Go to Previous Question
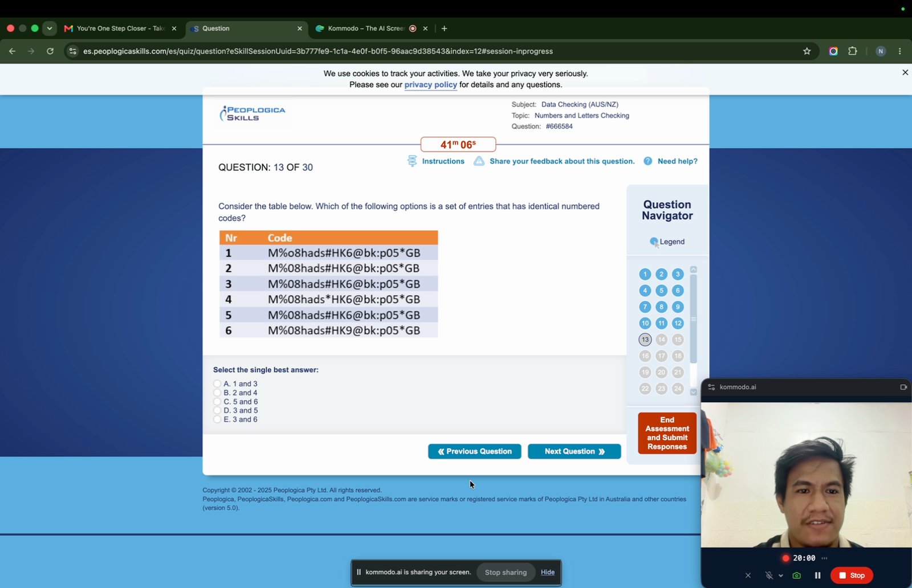Image resolution: width=912 pixels, height=588 pixels. [x=474, y=451]
